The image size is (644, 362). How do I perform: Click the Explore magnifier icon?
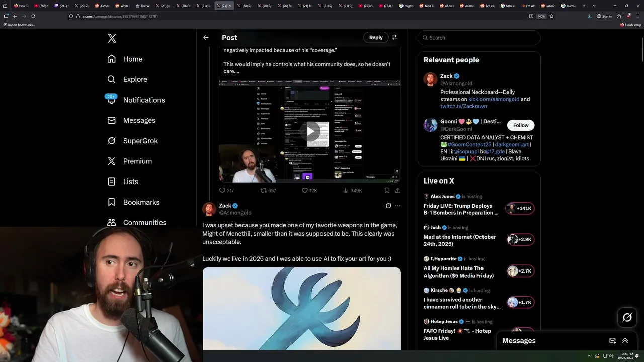pyautogui.click(x=112, y=79)
